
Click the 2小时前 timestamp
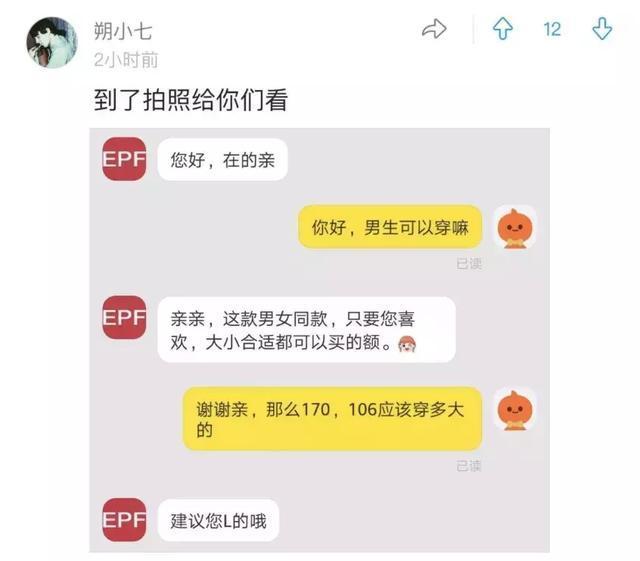point(126,60)
